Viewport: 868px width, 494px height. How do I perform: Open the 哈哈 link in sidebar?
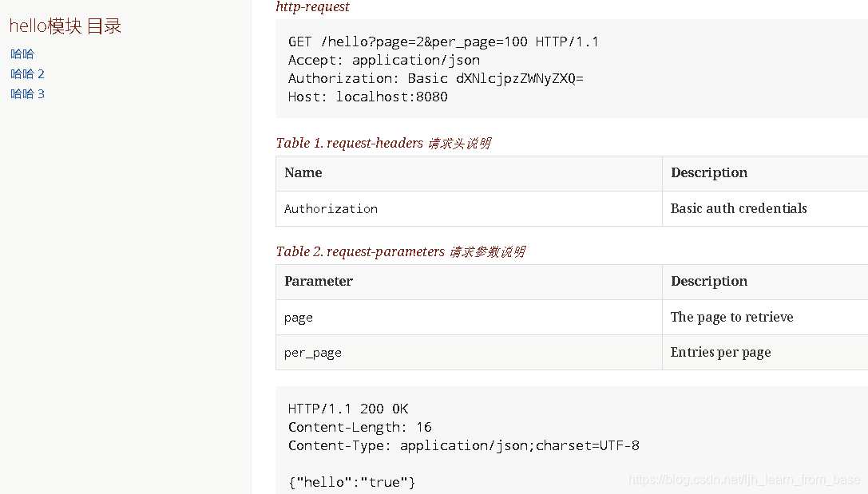[x=22, y=54]
